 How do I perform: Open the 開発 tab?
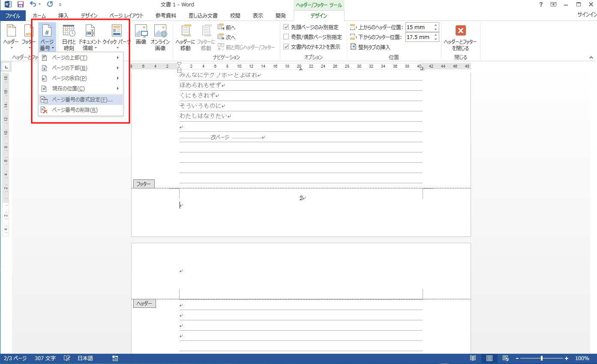coord(281,16)
